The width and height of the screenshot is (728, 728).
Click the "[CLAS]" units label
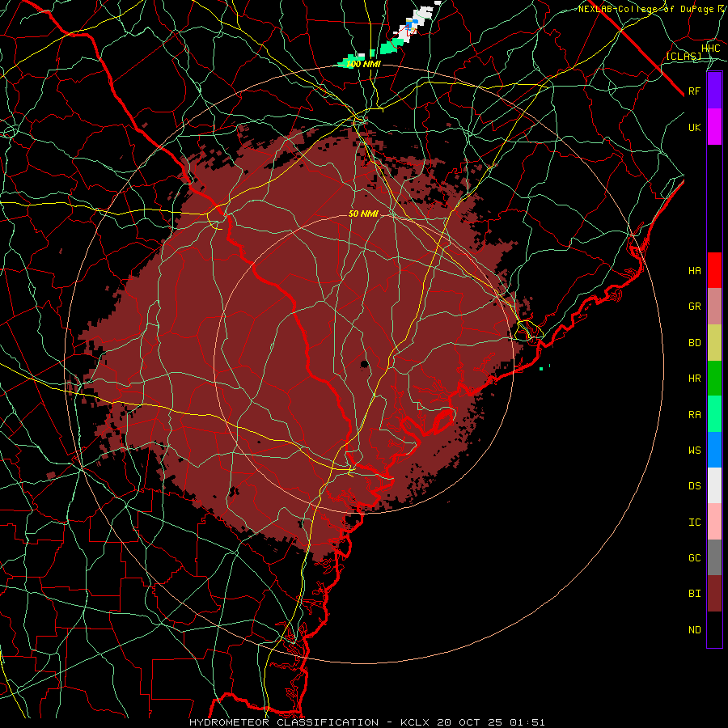[x=684, y=56]
